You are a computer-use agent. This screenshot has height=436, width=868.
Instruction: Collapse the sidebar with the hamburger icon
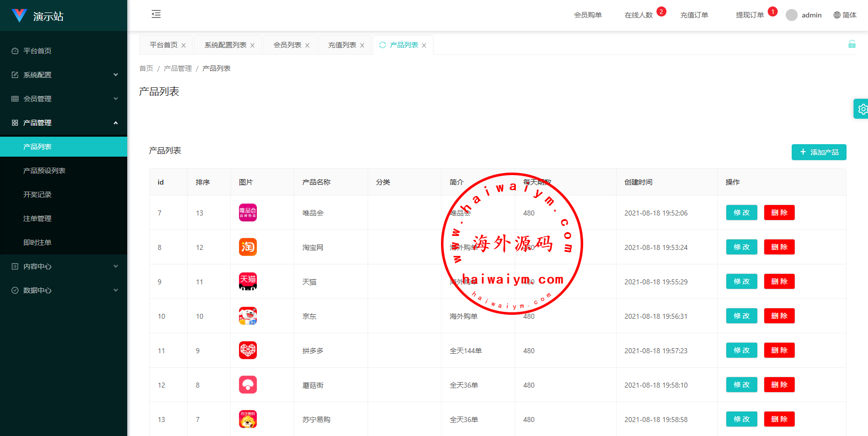coord(156,14)
